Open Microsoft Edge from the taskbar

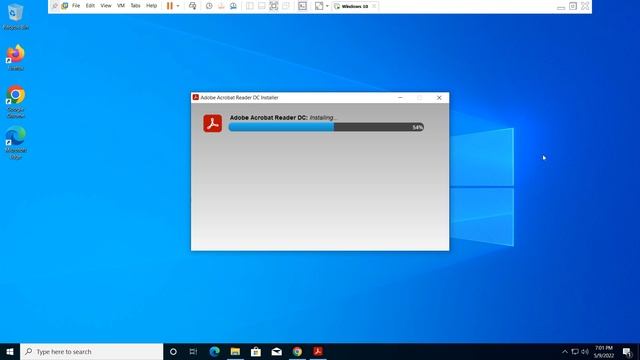click(214, 351)
